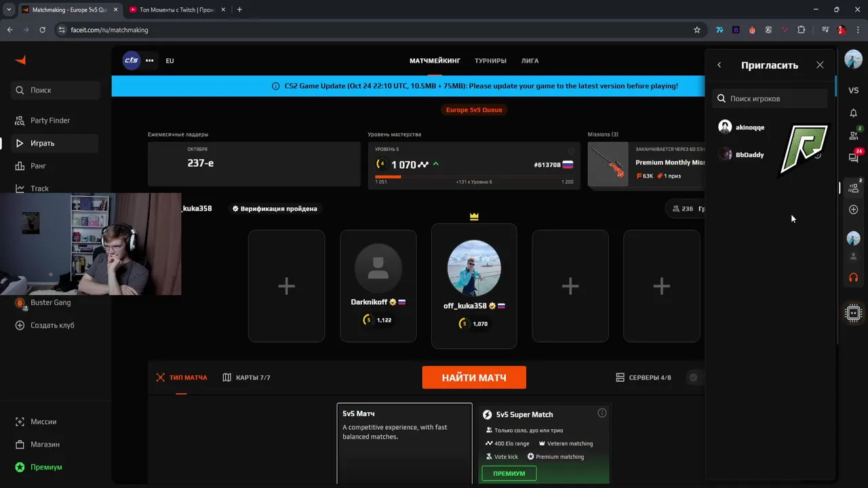
Task: Click the Elo progress bar to Level 6
Action: point(474,177)
